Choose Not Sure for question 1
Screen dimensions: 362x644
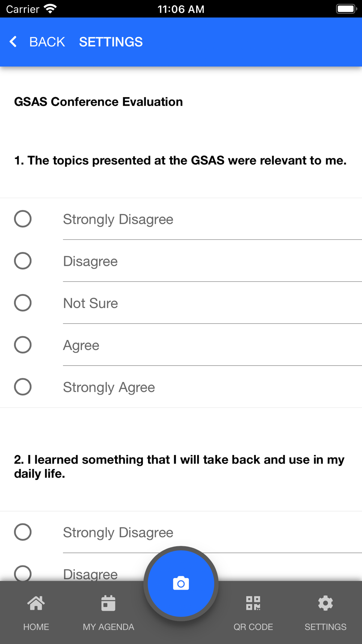coord(23,303)
